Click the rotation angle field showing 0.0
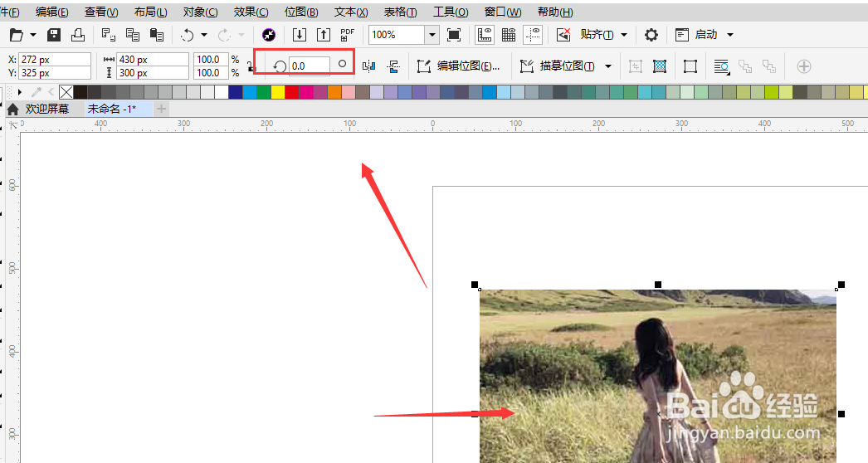The width and height of the screenshot is (868, 463). (310, 66)
